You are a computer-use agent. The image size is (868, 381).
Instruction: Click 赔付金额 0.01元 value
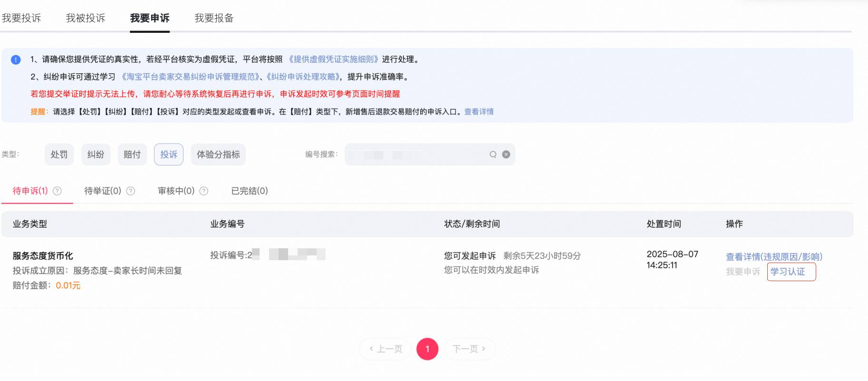tap(68, 285)
